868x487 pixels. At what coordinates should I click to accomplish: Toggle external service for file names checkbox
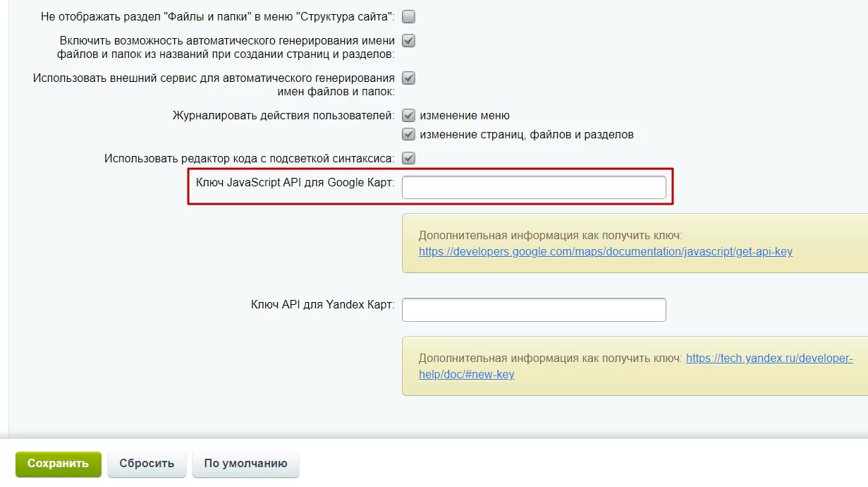(x=408, y=78)
